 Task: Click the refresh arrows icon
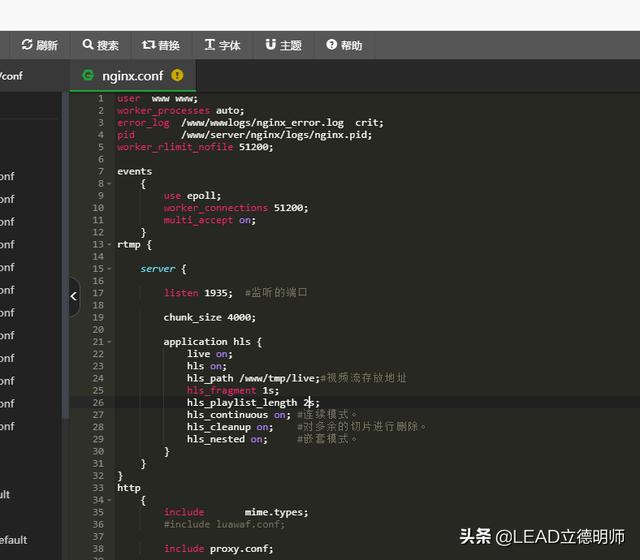27,44
